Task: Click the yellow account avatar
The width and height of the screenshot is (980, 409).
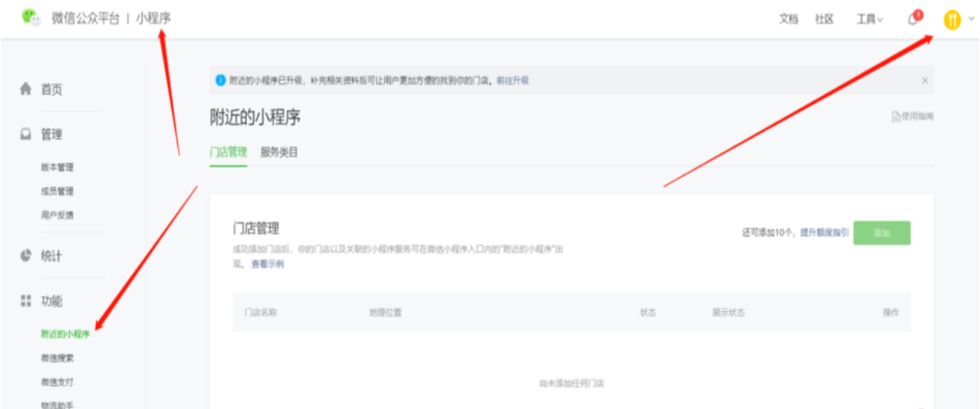Action: 952,20
